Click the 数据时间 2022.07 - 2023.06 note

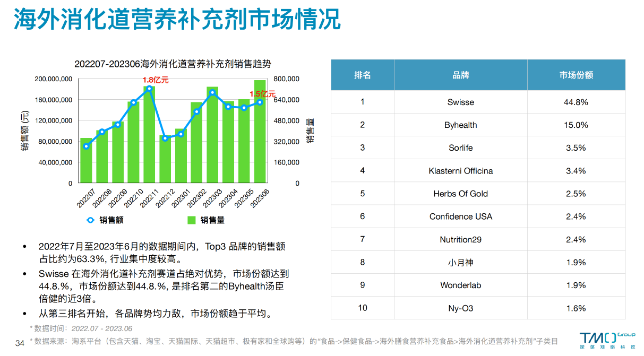(81, 328)
